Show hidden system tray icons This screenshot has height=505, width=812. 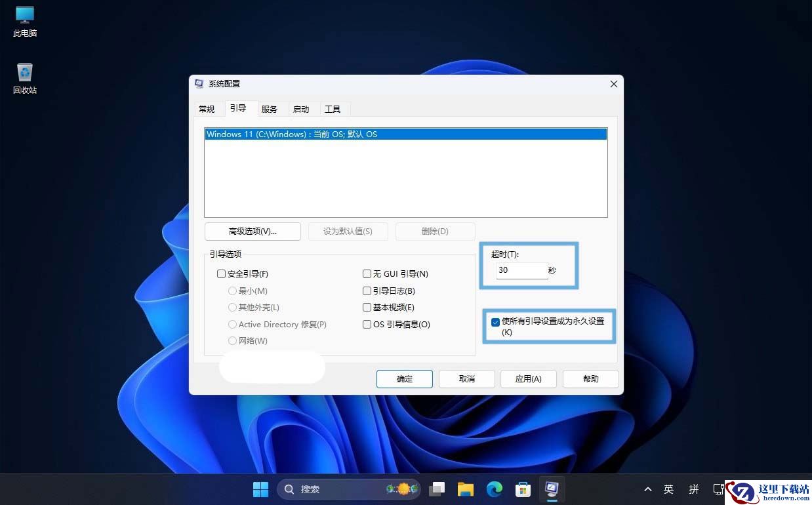648,489
